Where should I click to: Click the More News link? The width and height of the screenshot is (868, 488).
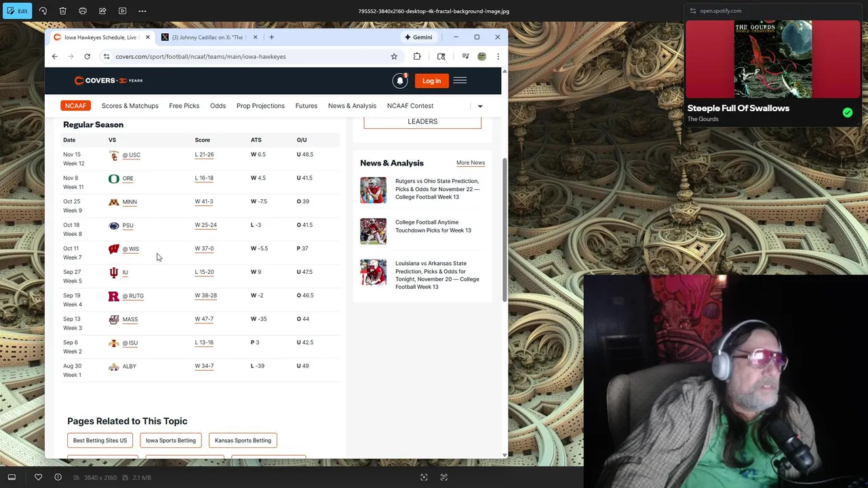(471, 163)
